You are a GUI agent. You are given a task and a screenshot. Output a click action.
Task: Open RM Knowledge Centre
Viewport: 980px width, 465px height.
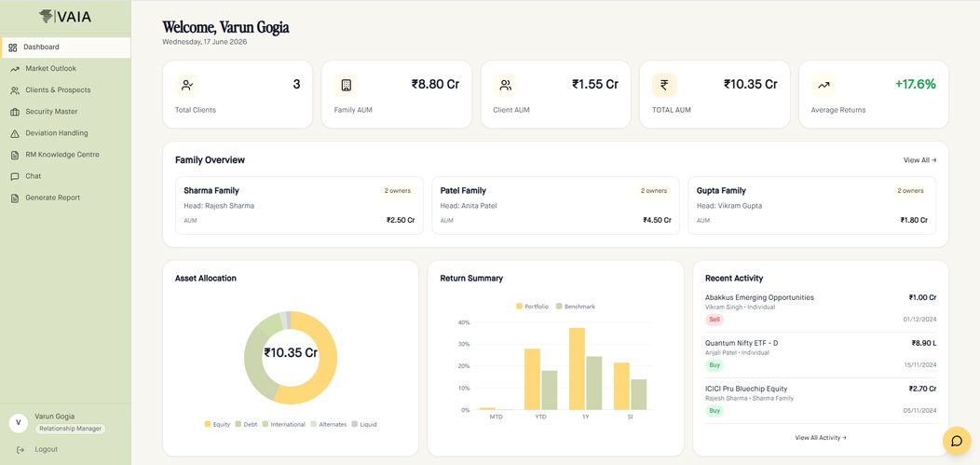(x=65, y=155)
